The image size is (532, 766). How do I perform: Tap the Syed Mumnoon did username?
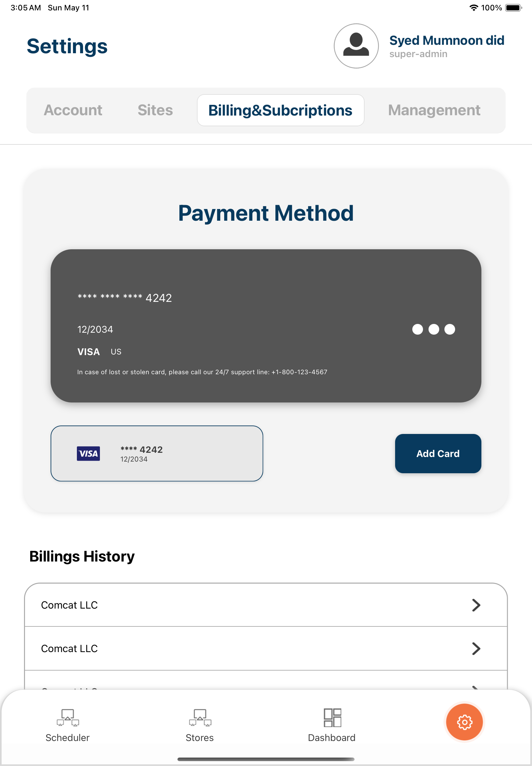[x=447, y=41]
